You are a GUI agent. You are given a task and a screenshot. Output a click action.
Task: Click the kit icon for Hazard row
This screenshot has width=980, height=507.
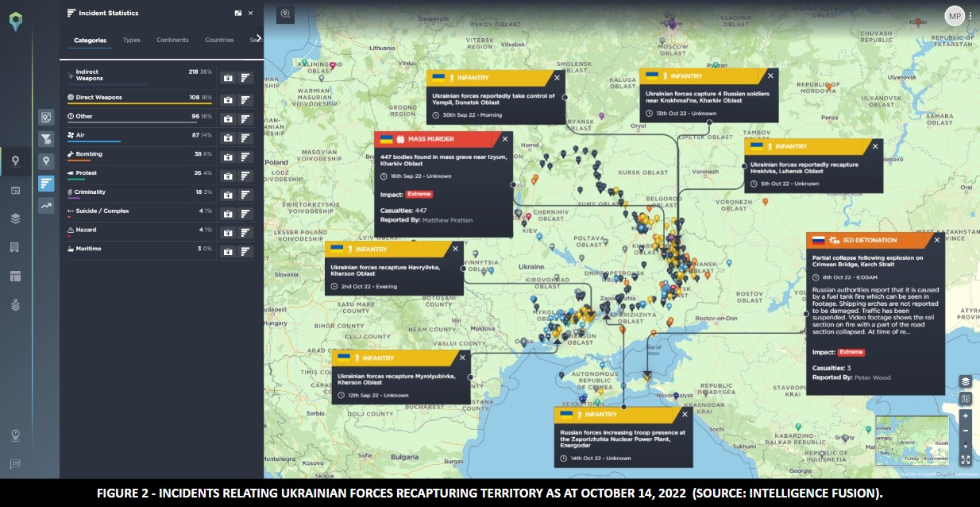[228, 233]
